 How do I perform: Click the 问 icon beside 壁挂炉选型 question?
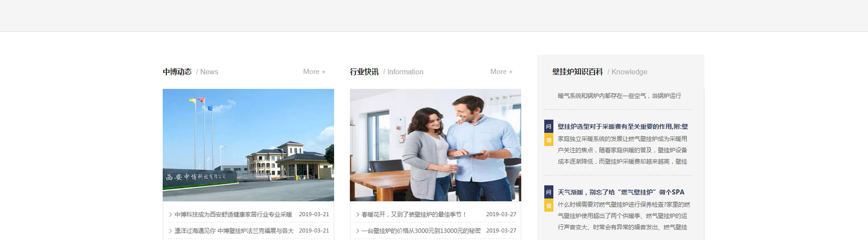click(548, 127)
